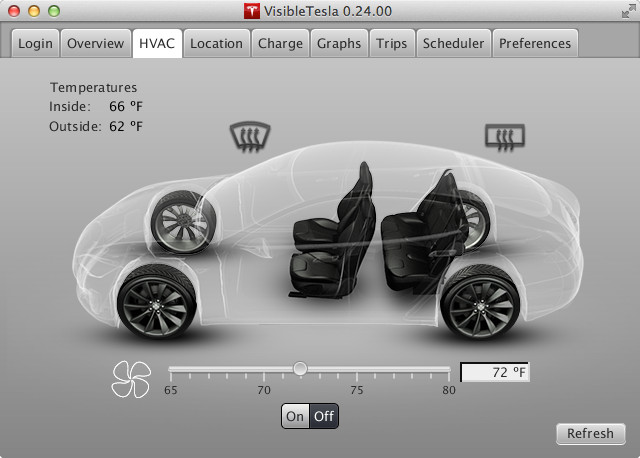Click the Refresh button
This screenshot has height=458, width=640.
coord(590,434)
